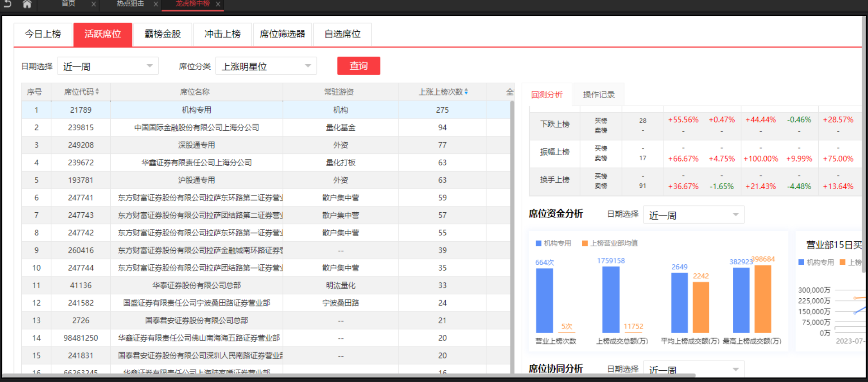The width and height of the screenshot is (868, 382).
Task: Sort by 席位代码 using its sort arrows
Action: pos(97,91)
